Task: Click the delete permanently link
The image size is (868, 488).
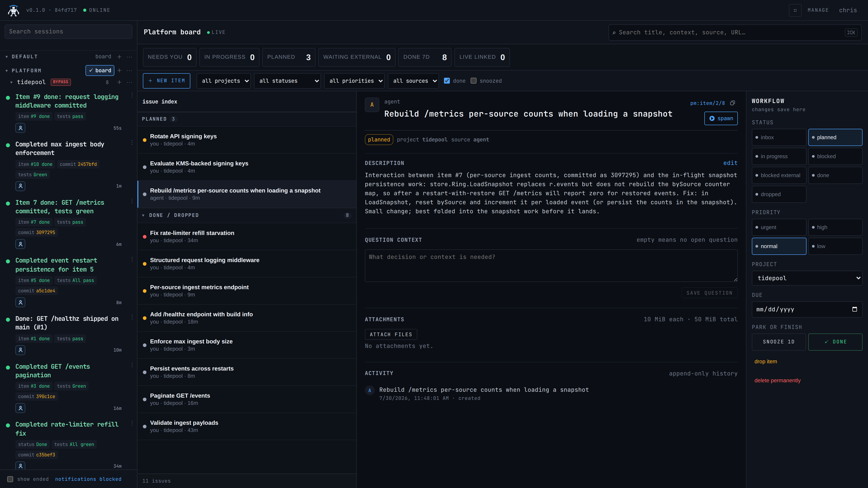Action: click(x=777, y=380)
